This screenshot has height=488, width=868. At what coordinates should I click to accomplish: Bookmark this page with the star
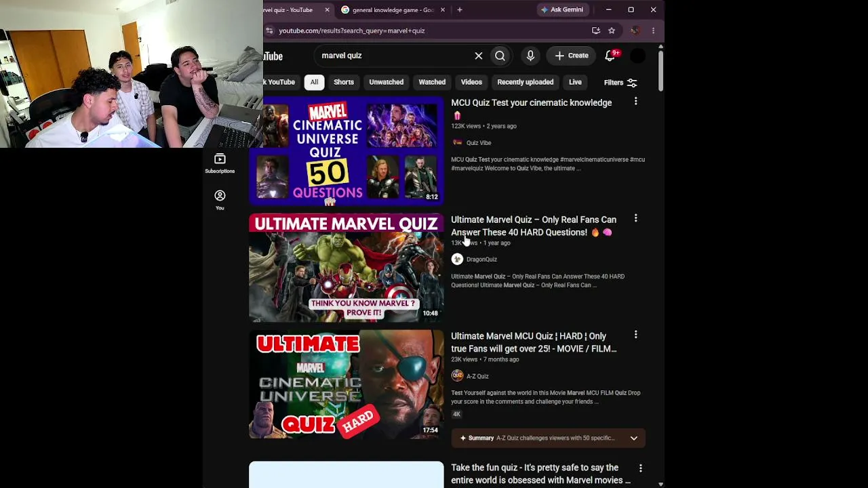tap(612, 30)
